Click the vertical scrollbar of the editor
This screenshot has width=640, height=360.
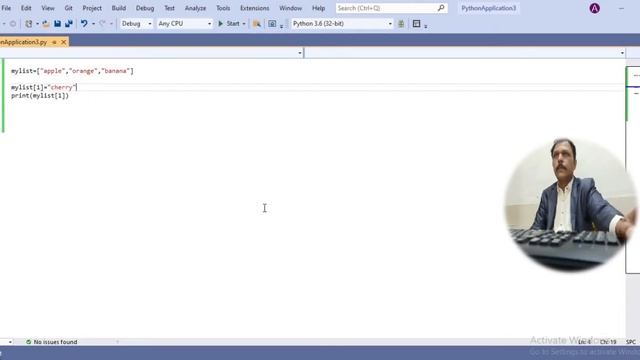[x=633, y=170]
